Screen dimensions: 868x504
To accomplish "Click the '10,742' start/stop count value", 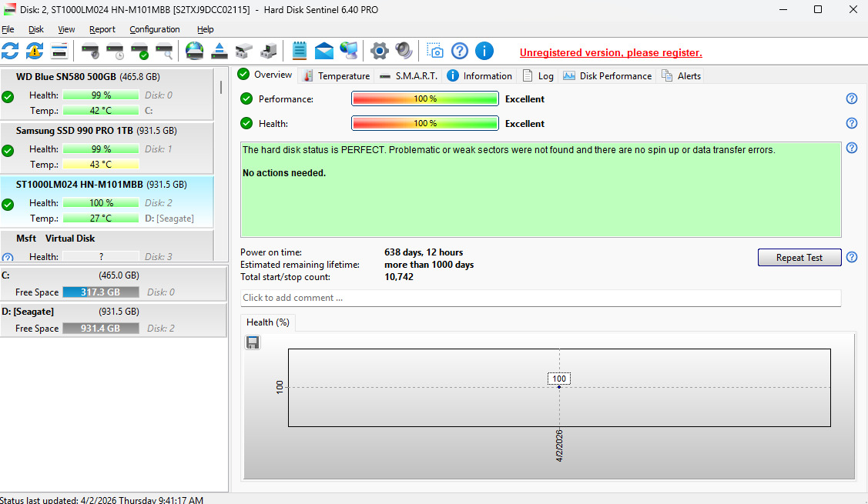I will point(399,276).
